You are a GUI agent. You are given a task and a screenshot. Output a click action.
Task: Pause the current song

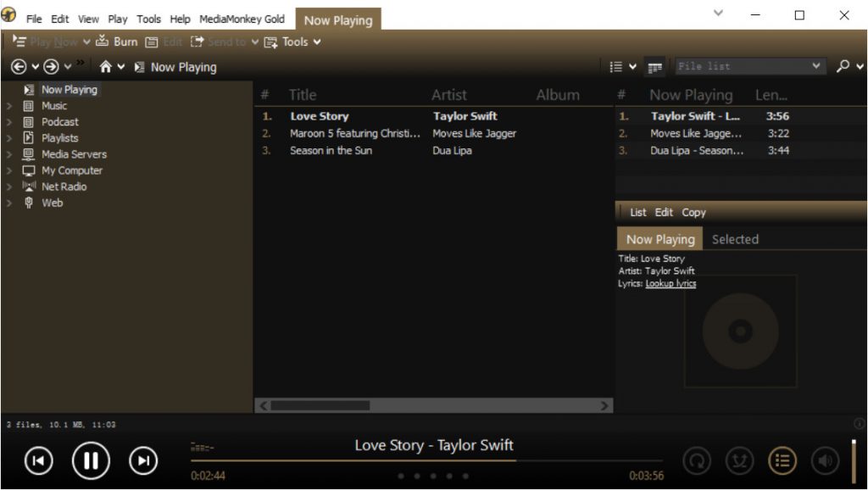91,460
